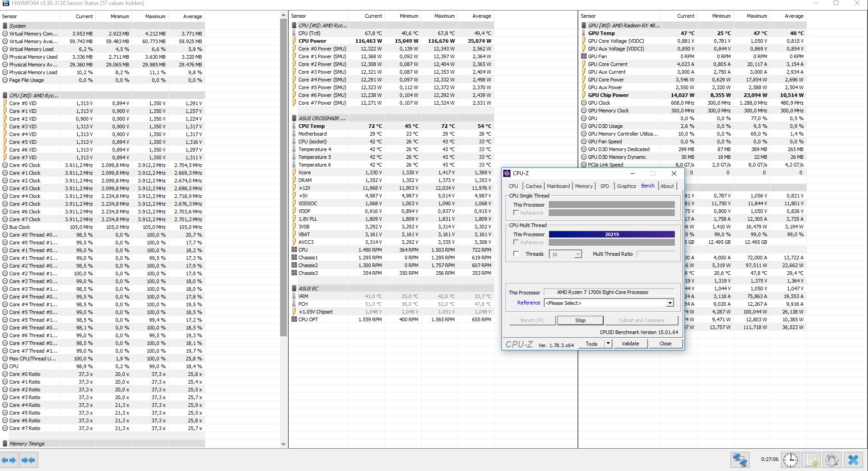The width and height of the screenshot is (868, 471).
Task: Select the 'Max CPU/Thread U...' sensor row
Action: click(102, 359)
